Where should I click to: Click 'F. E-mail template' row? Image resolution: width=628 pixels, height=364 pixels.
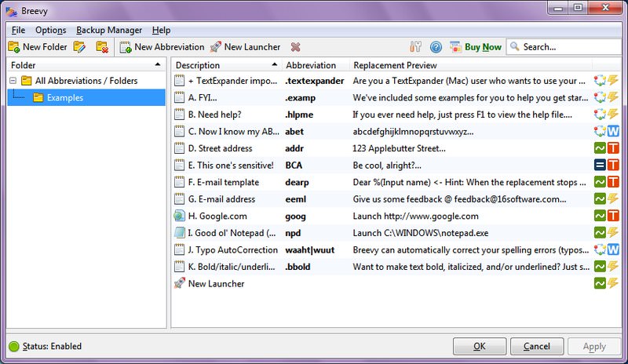(396, 182)
